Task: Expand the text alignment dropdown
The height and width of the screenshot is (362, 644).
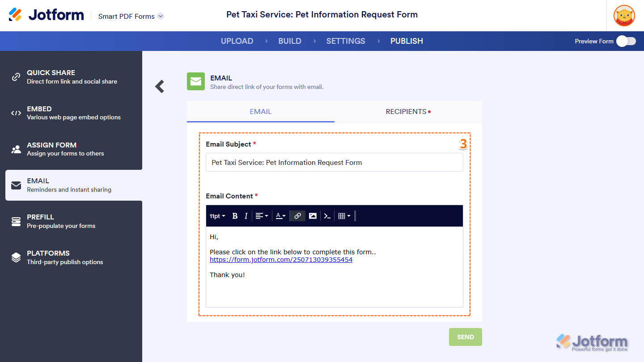Action: click(x=262, y=216)
